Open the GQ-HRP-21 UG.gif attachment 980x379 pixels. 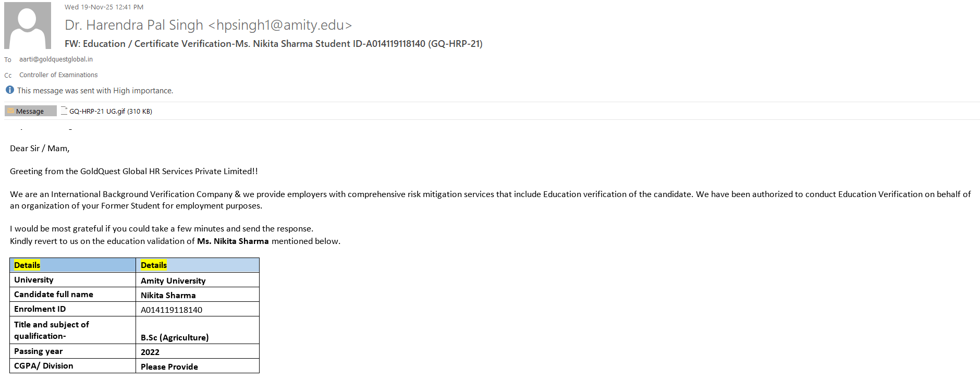(111, 111)
